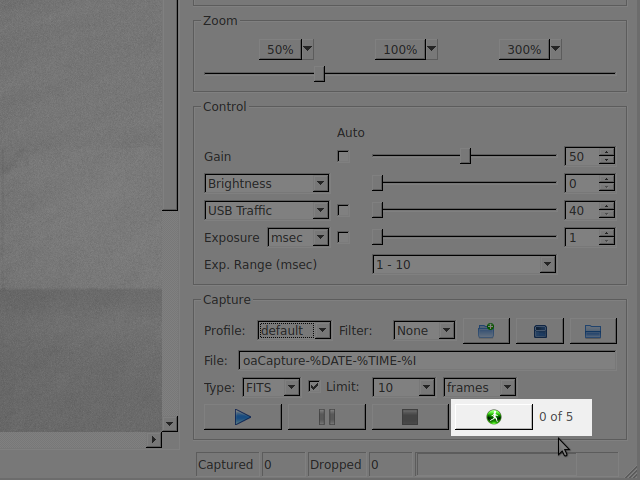640x480 pixels.
Task: Open the 300% zoom dropdown arrow
Action: point(556,49)
